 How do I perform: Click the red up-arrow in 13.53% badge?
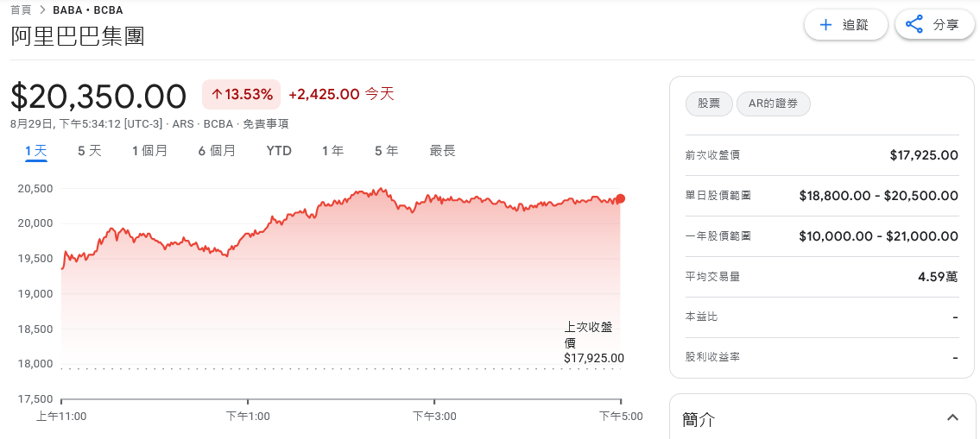coord(217,94)
